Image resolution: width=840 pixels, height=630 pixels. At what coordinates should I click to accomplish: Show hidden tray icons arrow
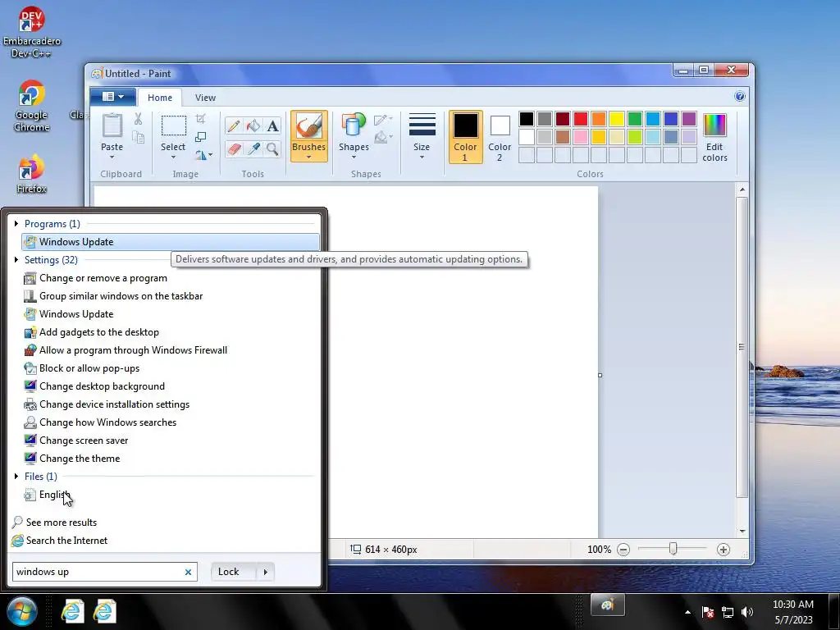(x=688, y=612)
